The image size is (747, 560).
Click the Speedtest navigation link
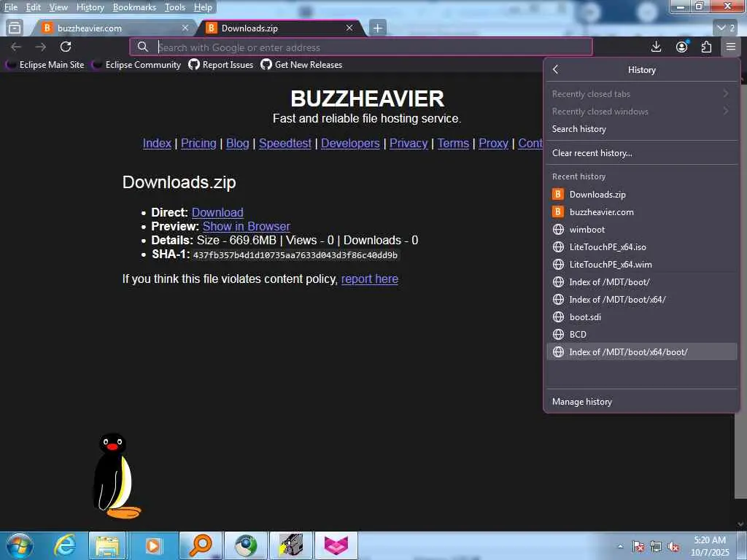(285, 144)
